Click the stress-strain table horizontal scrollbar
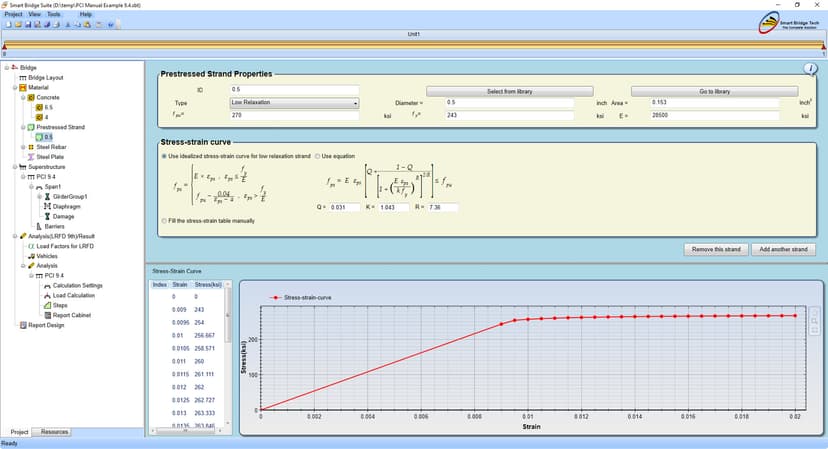828x449 pixels. tap(187, 431)
